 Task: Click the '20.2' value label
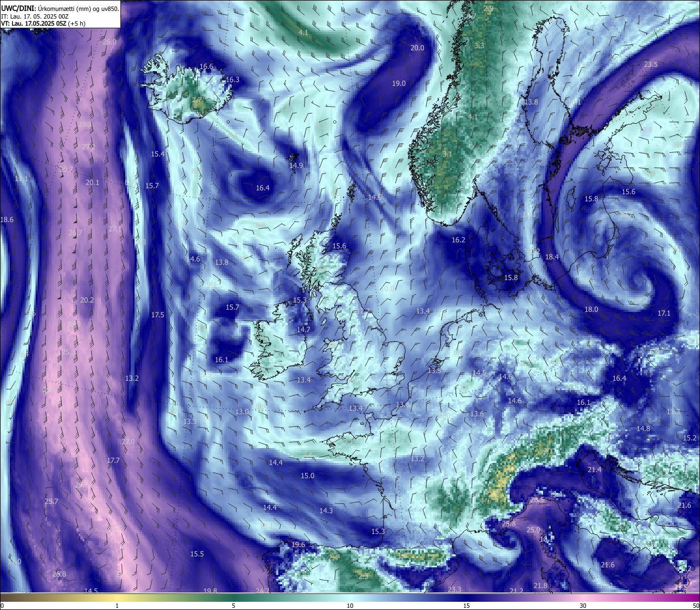[87, 300]
